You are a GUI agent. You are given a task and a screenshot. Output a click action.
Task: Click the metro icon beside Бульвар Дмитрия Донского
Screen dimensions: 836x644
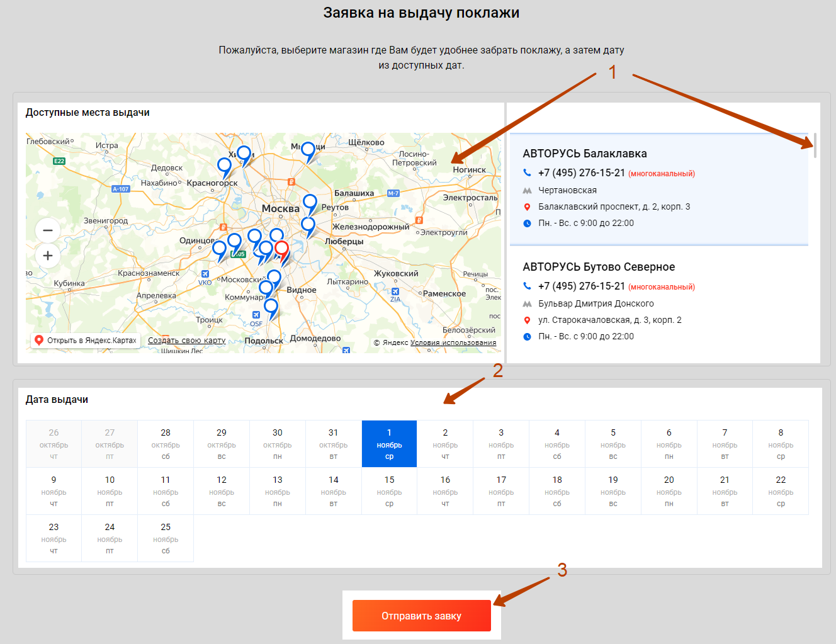(x=528, y=303)
